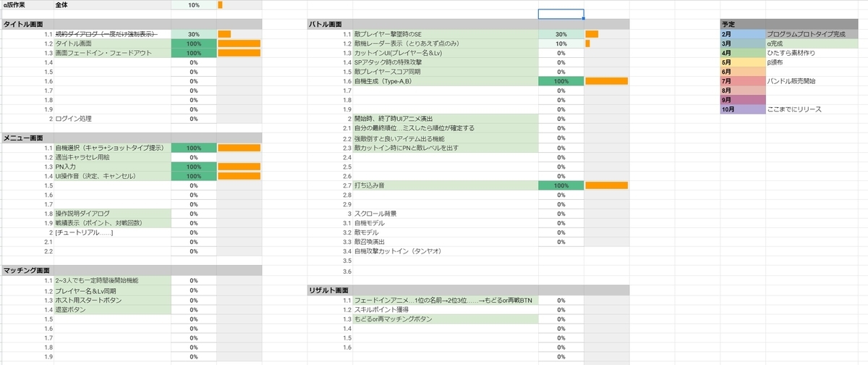Select the 30% cell in the '規約ダイアログ' row

pyautogui.click(x=194, y=34)
